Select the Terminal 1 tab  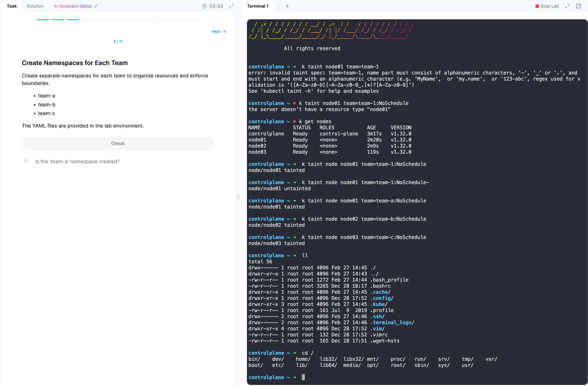tap(258, 6)
